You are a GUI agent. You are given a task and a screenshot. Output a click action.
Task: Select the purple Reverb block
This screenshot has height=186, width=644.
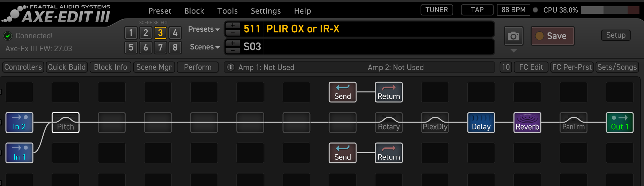tap(527, 123)
